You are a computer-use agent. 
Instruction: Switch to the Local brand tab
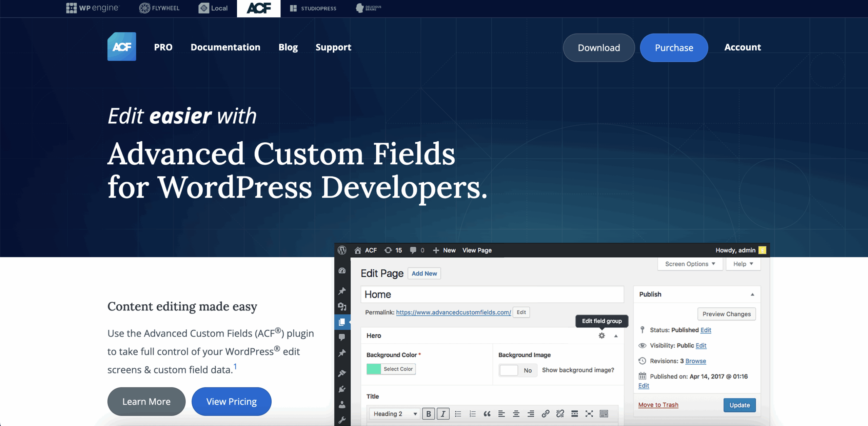click(x=213, y=8)
